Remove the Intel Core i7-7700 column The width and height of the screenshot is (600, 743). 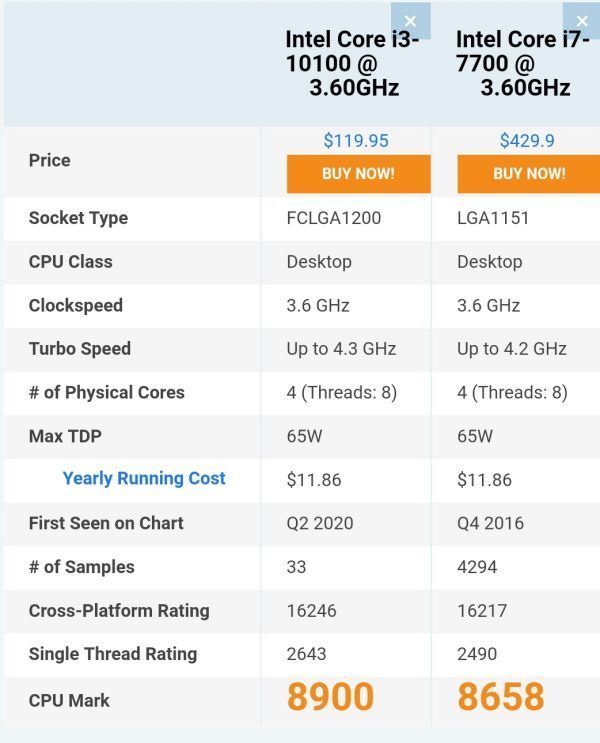click(x=582, y=21)
